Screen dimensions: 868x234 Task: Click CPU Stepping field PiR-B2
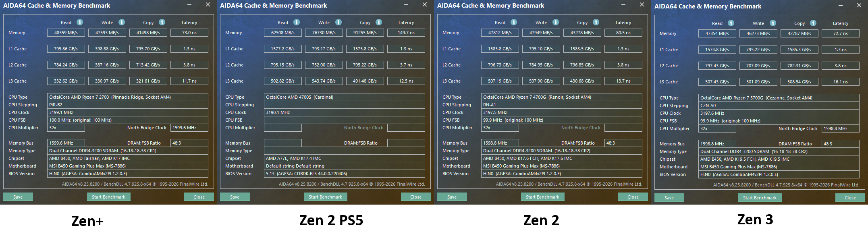coord(128,105)
